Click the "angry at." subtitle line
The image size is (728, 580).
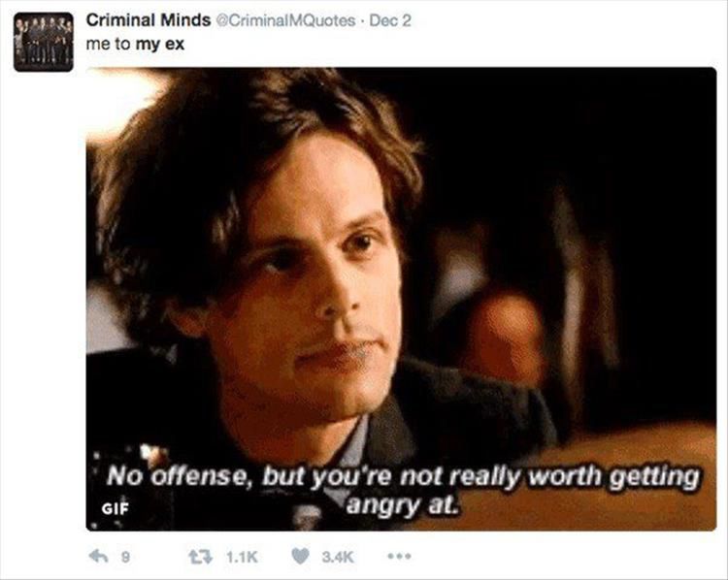[402, 504]
